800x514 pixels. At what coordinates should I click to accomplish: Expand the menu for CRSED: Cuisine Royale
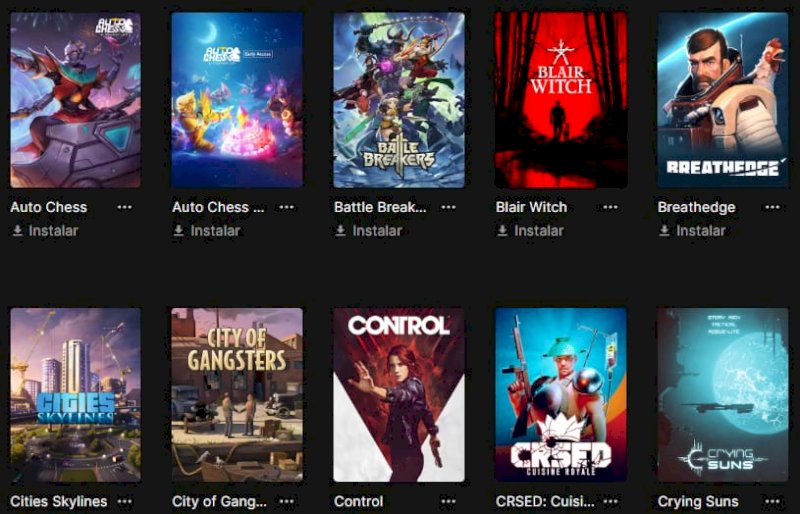(x=610, y=502)
